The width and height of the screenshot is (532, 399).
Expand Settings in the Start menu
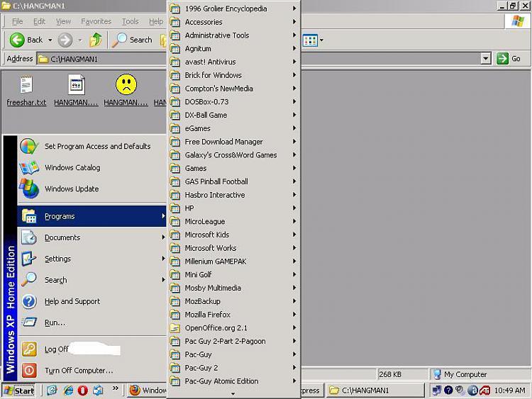click(x=92, y=259)
